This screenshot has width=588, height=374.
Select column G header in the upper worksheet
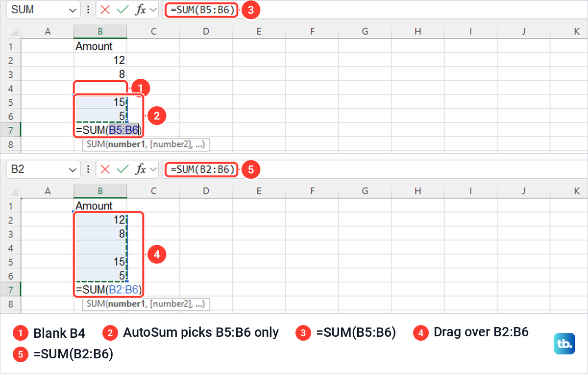point(365,32)
